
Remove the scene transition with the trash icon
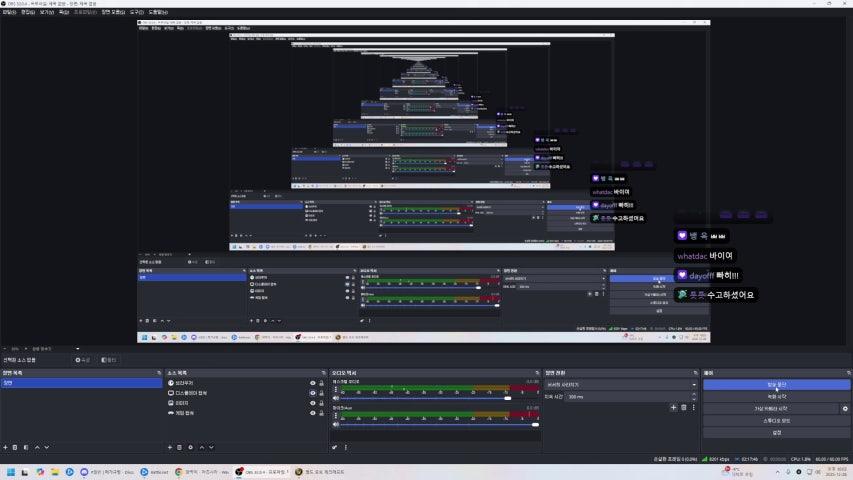[x=684, y=407]
